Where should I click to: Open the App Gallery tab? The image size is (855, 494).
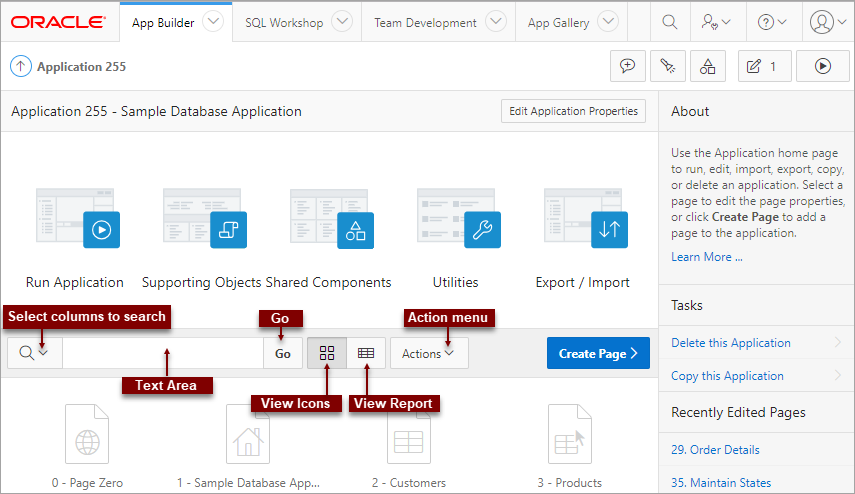558,23
